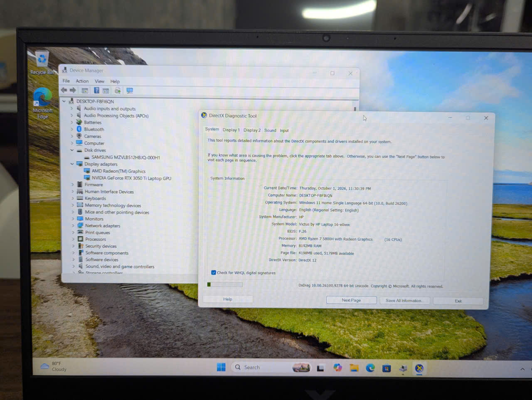Show hidden icons in the system tray

(x=522, y=369)
